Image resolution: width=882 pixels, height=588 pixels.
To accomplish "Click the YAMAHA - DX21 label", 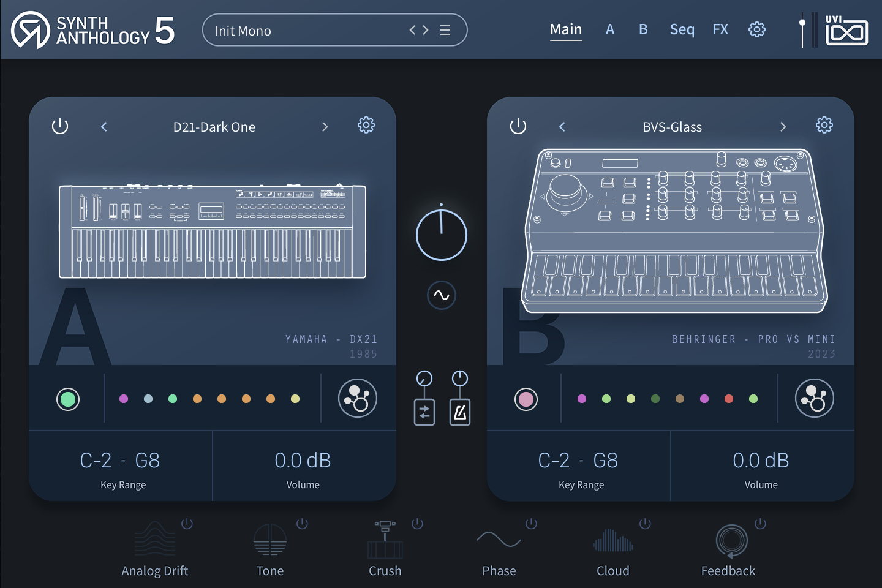I will 331,339.
